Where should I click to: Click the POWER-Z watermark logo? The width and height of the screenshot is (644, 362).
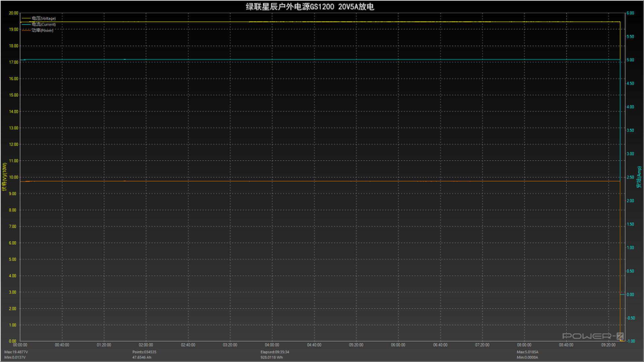pyautogui.click(x=593, y=336)
